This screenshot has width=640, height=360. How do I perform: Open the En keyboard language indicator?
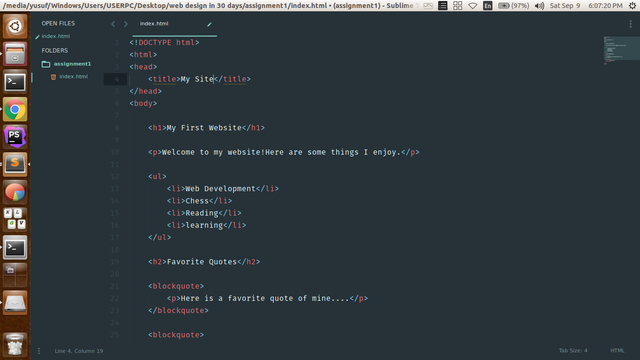pos(487,6)
